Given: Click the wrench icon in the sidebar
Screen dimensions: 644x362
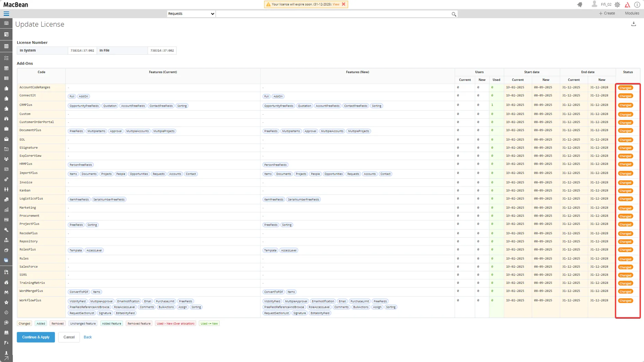Looking at the screenshot, I should pyautogui.click(x=6, y=230).
